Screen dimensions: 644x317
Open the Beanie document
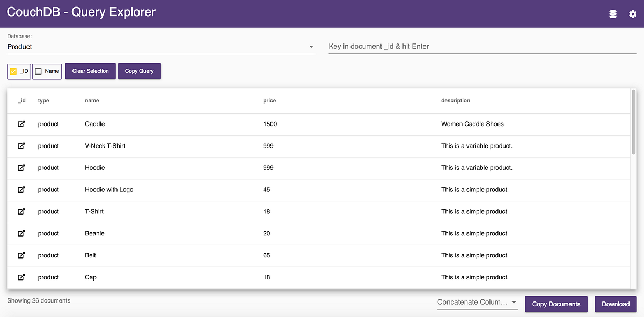click(21, 233)
